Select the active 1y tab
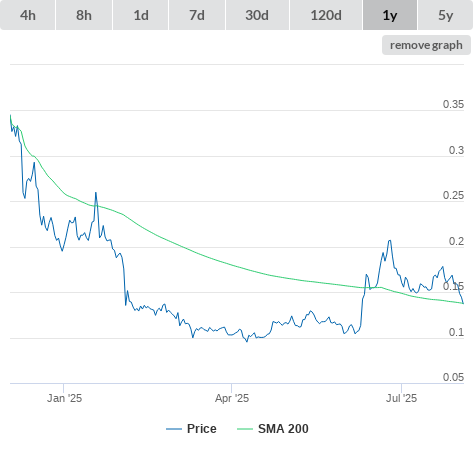The width and height of the screenshot is (474, 455). 390,15
